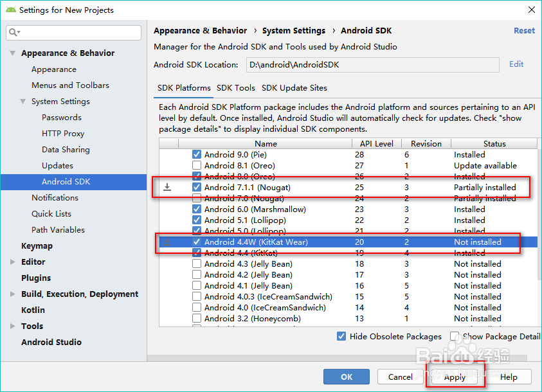Expand the Editor settings section

click(12, 262)
